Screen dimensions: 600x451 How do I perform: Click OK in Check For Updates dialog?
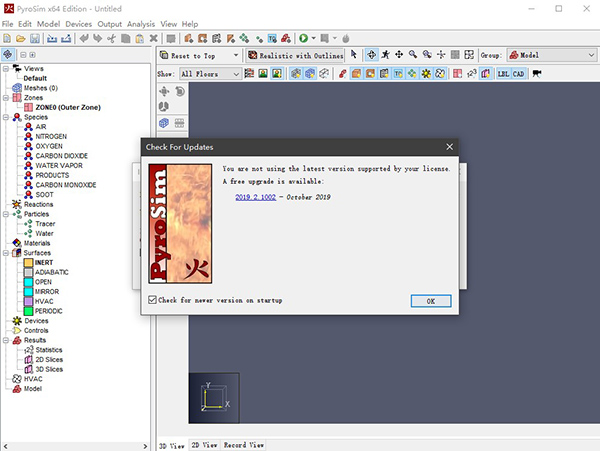[430, 300]
